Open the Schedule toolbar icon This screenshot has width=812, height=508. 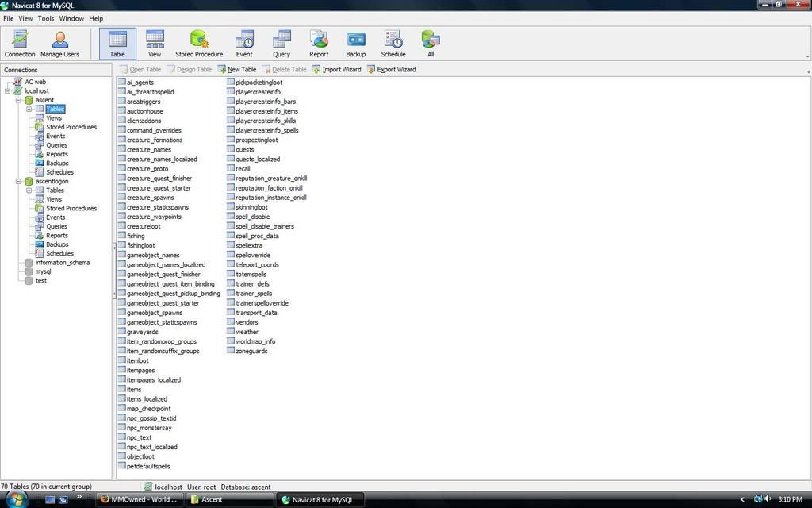click(393, 44)
